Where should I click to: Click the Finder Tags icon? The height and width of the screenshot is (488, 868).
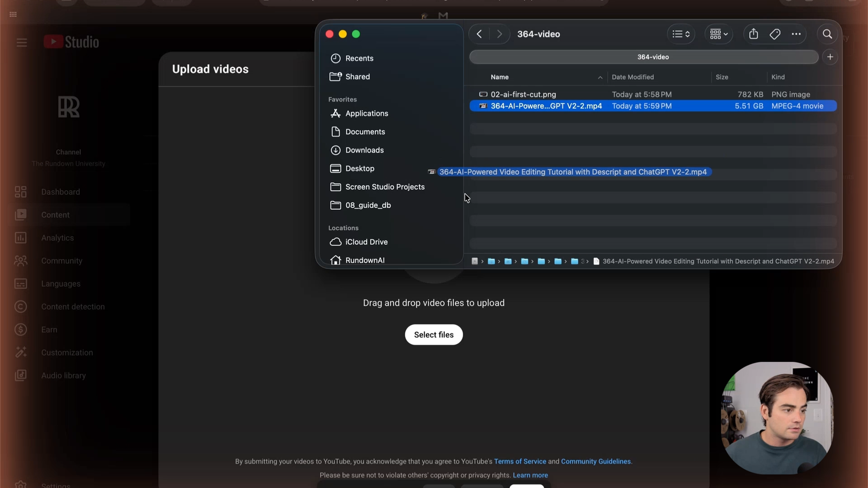(775, 34)
